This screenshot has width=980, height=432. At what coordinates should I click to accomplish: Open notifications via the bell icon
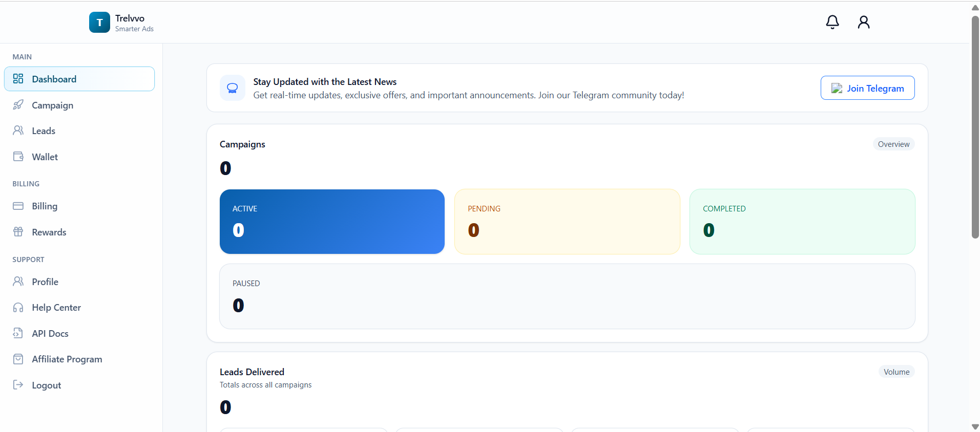831,22
